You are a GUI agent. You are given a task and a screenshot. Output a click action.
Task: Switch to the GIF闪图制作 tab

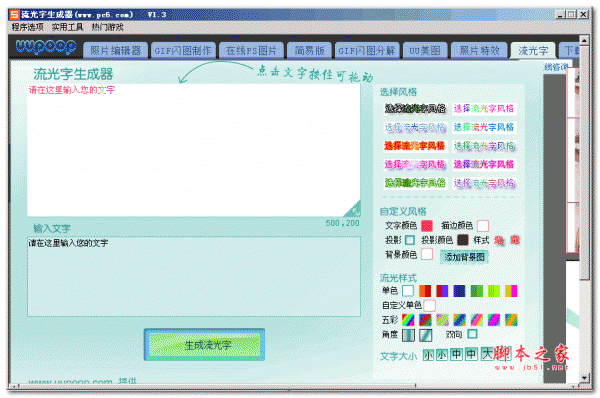tap(183, 51)
